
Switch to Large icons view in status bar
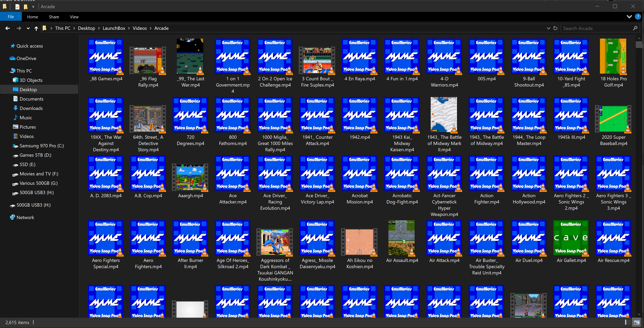click(x=637, y=322)
